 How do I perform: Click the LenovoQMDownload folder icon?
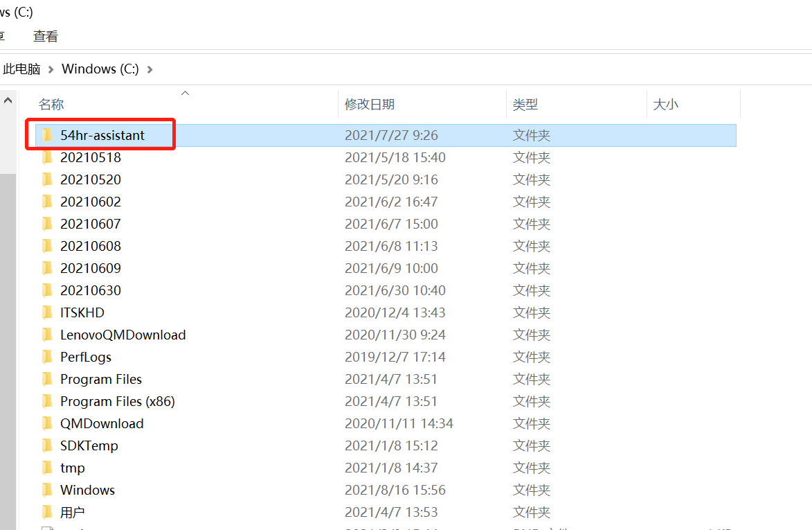point(47,335)
